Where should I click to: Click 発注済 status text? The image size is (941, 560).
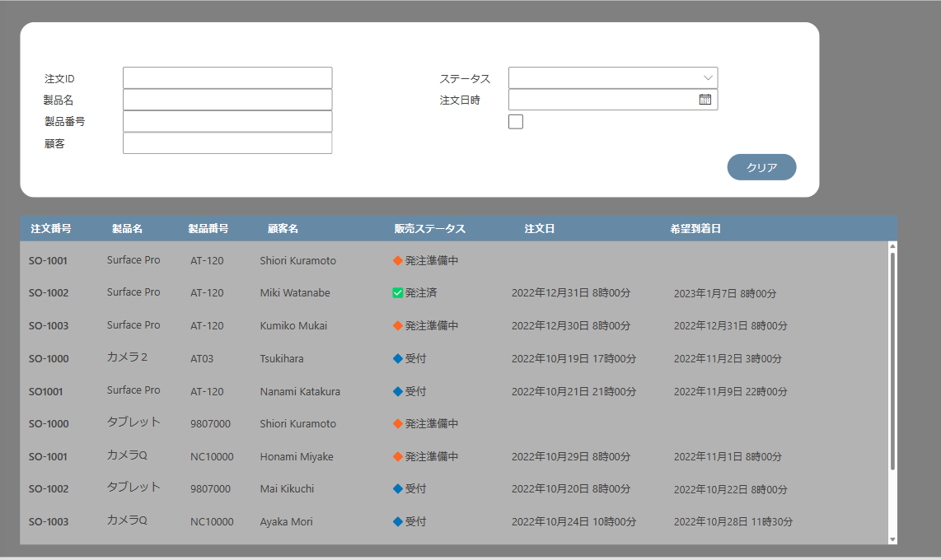[x=421, y=292]
